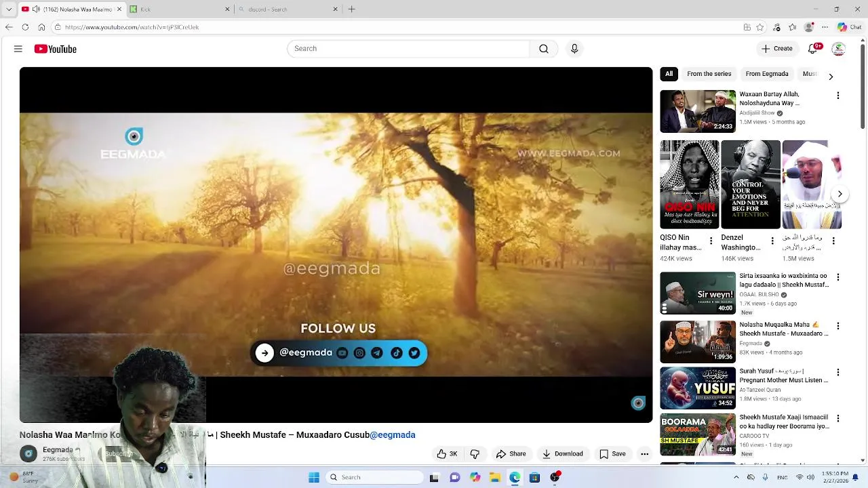Click the YouTube search input field
868x488 pixels.
coord(409,49)
